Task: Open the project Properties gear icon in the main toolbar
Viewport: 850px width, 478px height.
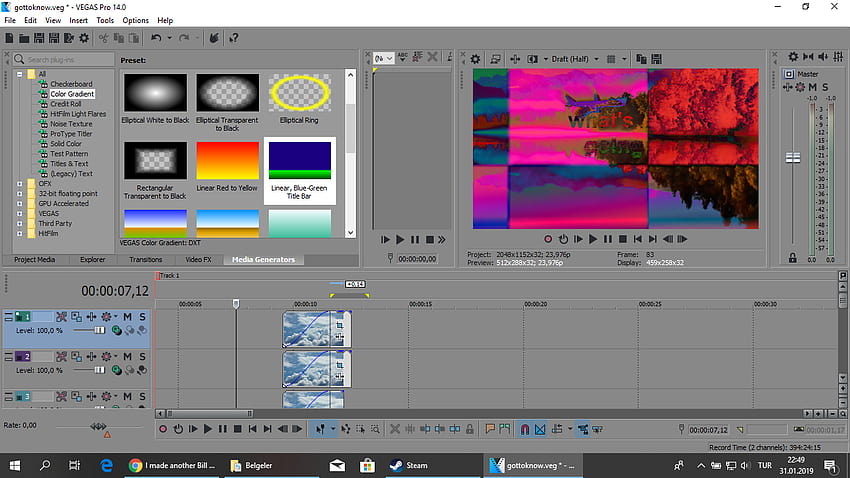Action: (84, 38)
